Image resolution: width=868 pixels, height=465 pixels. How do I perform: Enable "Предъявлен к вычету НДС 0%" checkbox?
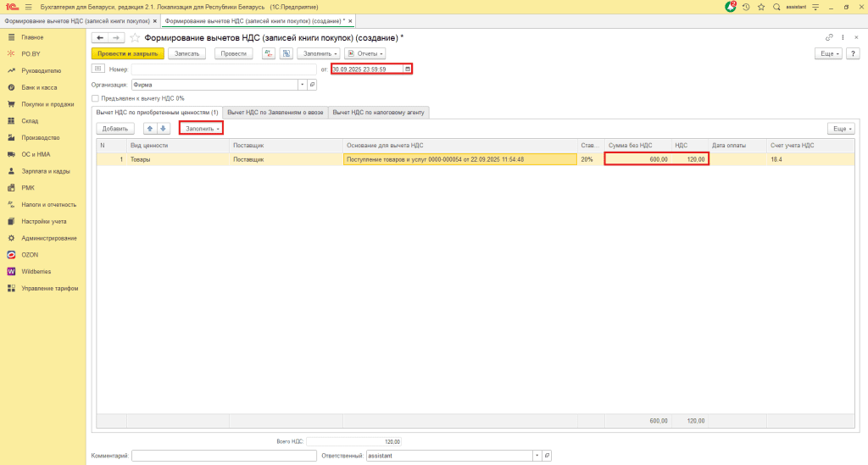click(x=95, y=98)
